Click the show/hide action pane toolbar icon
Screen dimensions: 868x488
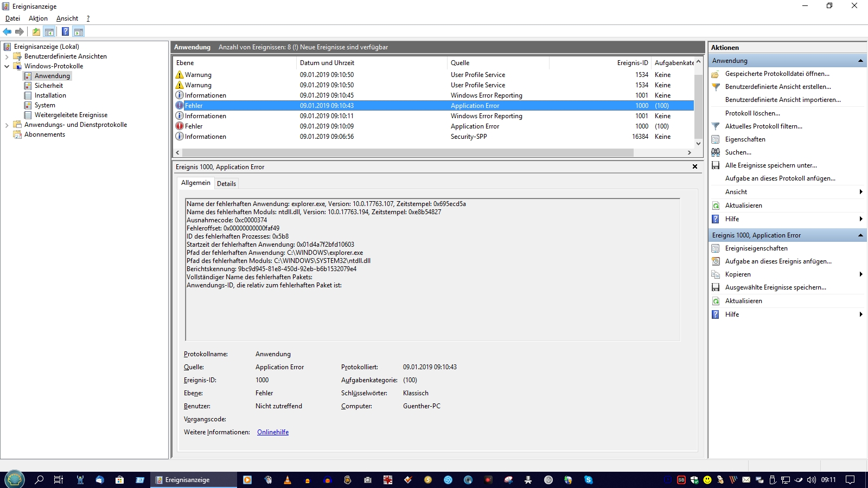[x=79, y=31]
